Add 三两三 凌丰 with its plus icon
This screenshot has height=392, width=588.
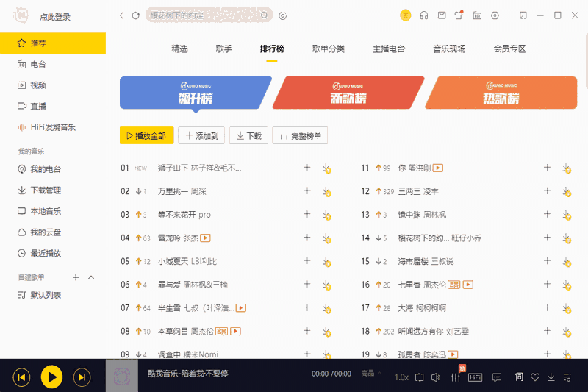[x=547, y=191]
